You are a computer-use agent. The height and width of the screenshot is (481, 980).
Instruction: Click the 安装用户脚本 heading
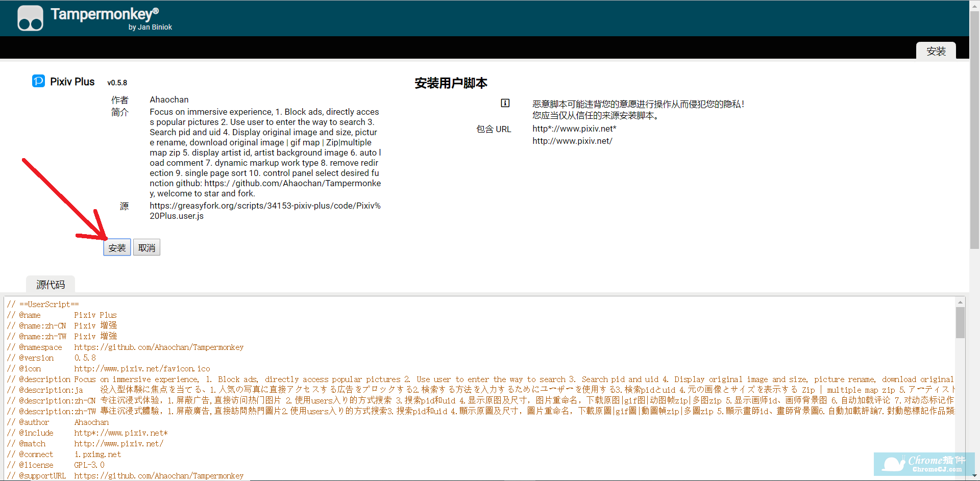451,83
